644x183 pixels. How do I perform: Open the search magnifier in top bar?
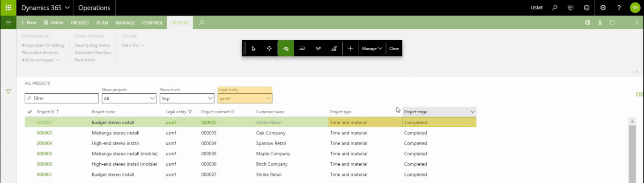coord(555,8)
